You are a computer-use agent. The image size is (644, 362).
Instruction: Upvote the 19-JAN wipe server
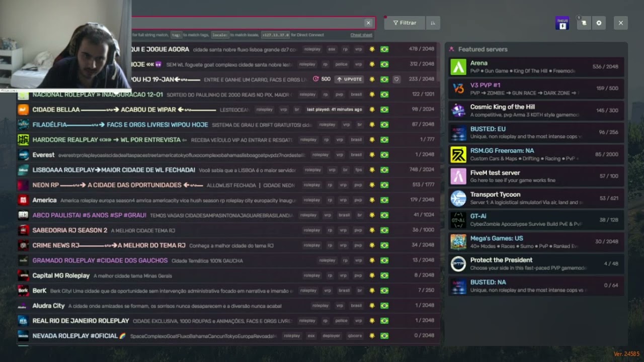coord(349,79)
